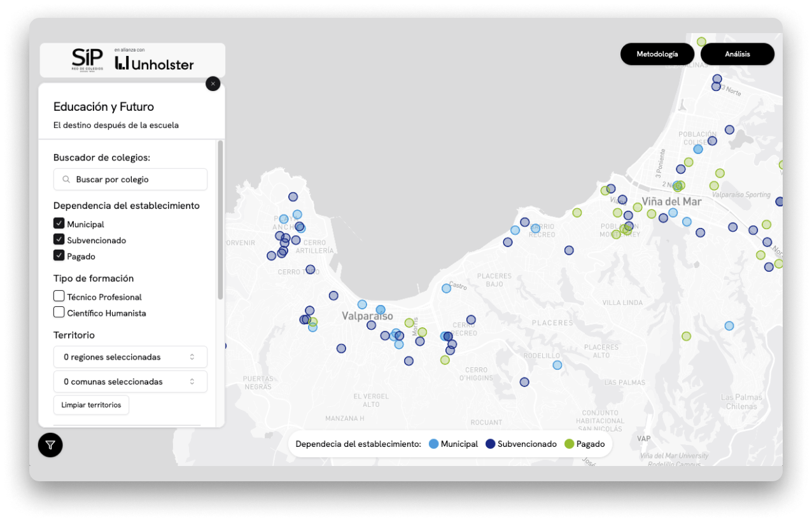The width and height of the screenshot is (812, 522).
Task: Close the Educación y Futuro panel
Action: click(213, 83)
